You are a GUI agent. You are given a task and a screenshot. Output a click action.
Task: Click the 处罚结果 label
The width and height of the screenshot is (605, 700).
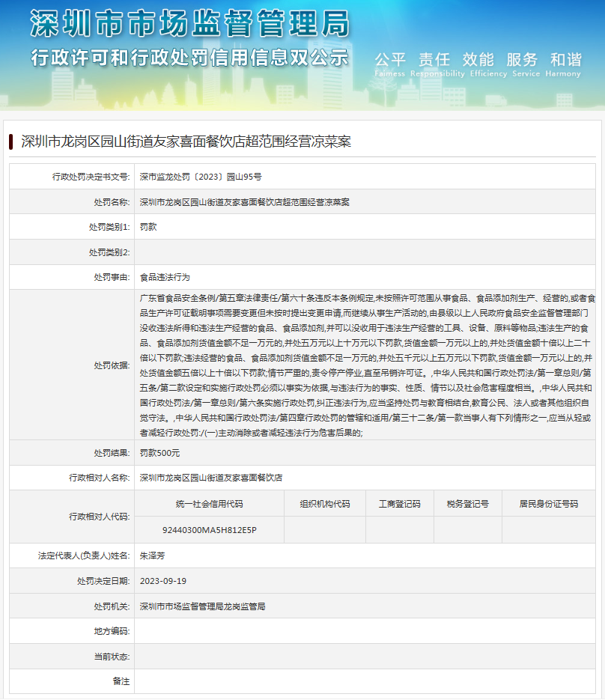point(112,453)
